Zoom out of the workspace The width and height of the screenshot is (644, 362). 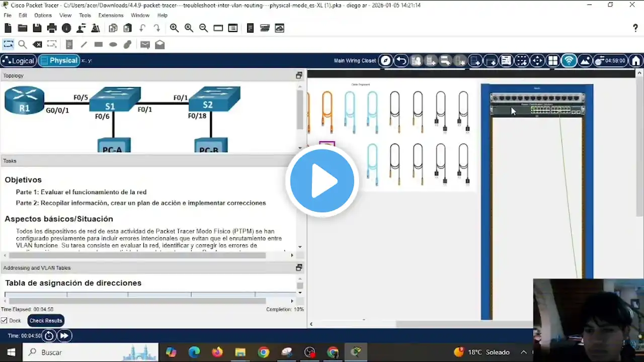pyautogui.click(x=203, y=28)
